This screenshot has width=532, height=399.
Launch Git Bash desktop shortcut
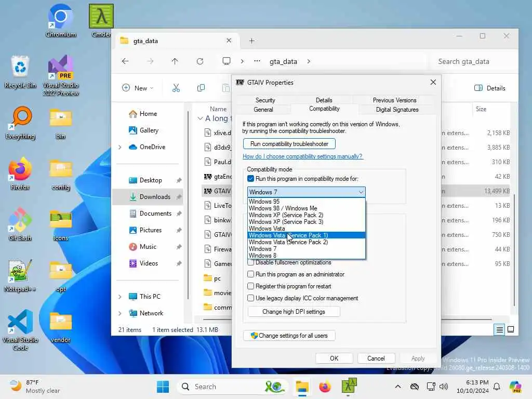(20, 224)
